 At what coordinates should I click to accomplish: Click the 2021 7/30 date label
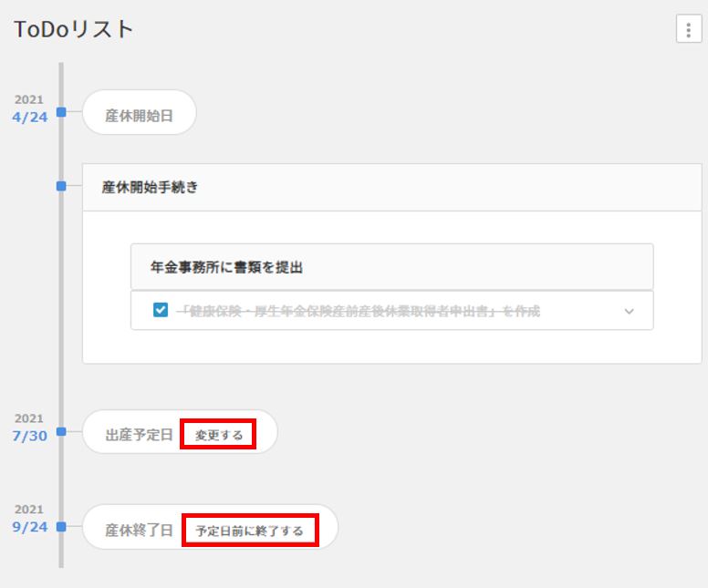[x=29, y=429]
